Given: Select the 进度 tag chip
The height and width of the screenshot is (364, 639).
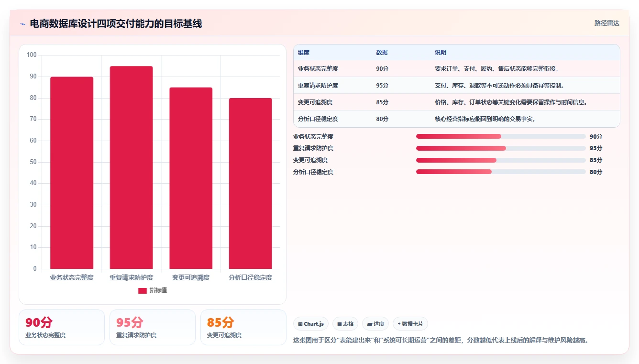Looking at the screenshot, I should [x=375, y=324].
